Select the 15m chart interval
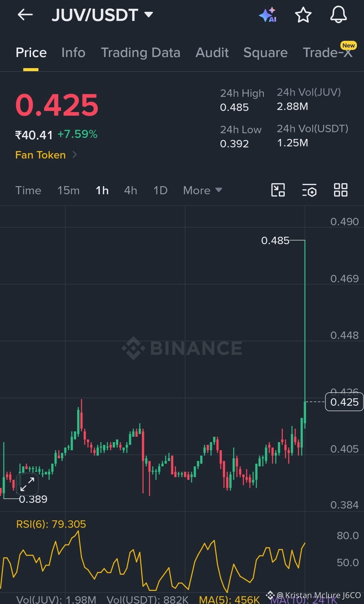The height and width of the screenshot is (604, 364). [x=68, y=190]
